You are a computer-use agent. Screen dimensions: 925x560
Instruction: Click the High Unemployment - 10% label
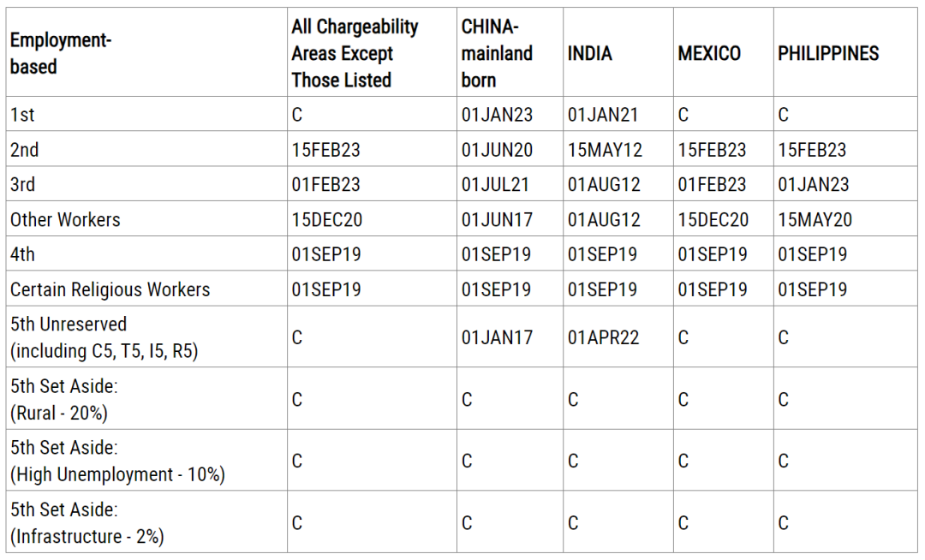click(117, 474)
